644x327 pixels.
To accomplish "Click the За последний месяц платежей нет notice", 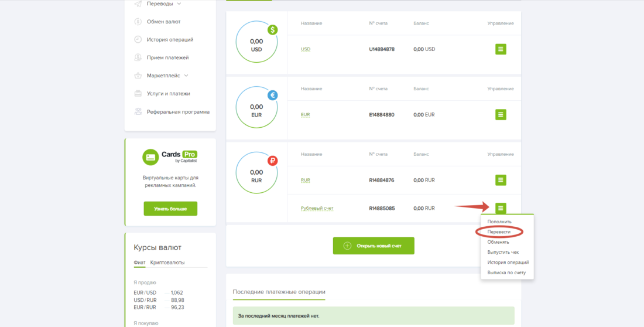I will [374, 316].
